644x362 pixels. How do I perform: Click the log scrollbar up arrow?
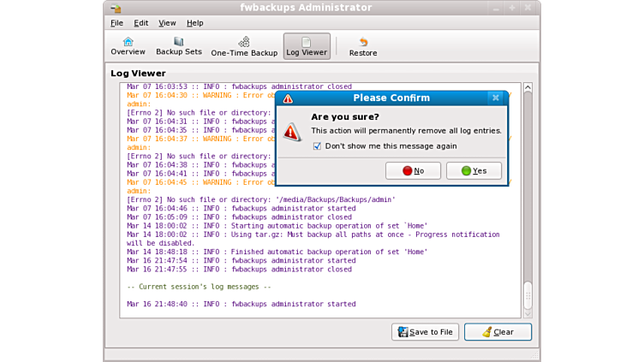click(x=528, y=87)
